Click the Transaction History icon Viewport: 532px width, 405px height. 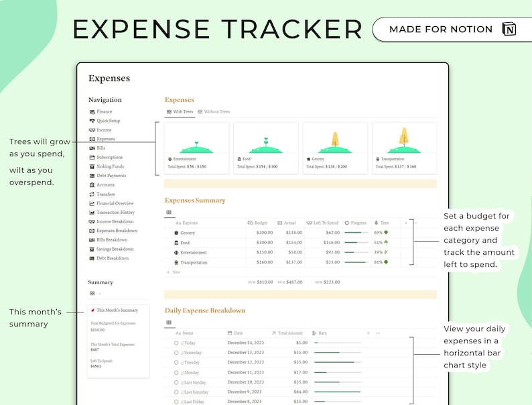92,213
